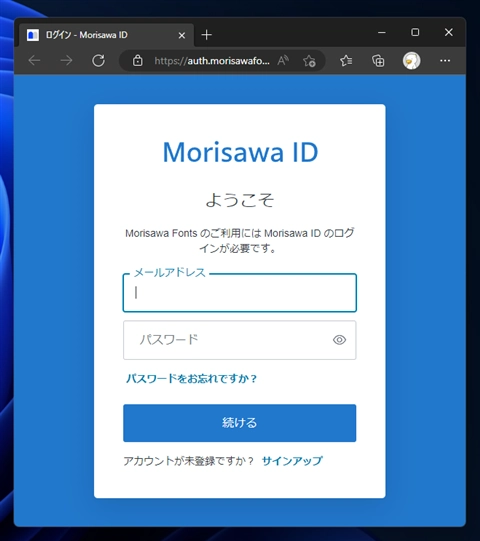
Task: Toggle password visibility eye icon
Action: point(340,340)
